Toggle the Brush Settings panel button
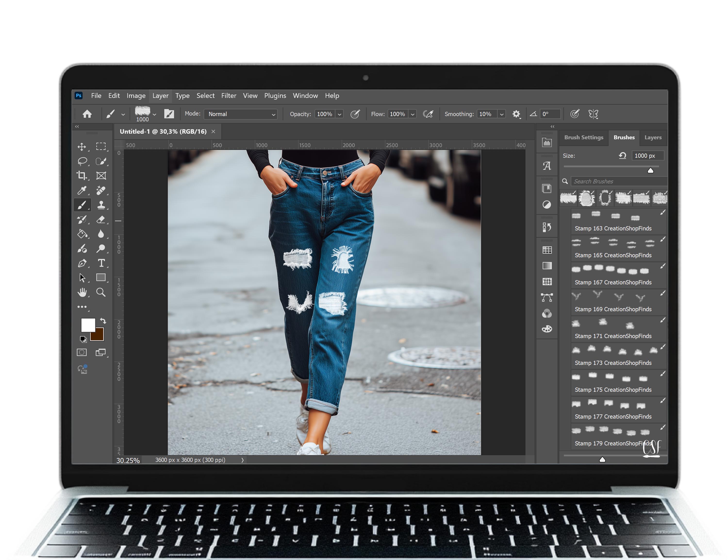 169,114
